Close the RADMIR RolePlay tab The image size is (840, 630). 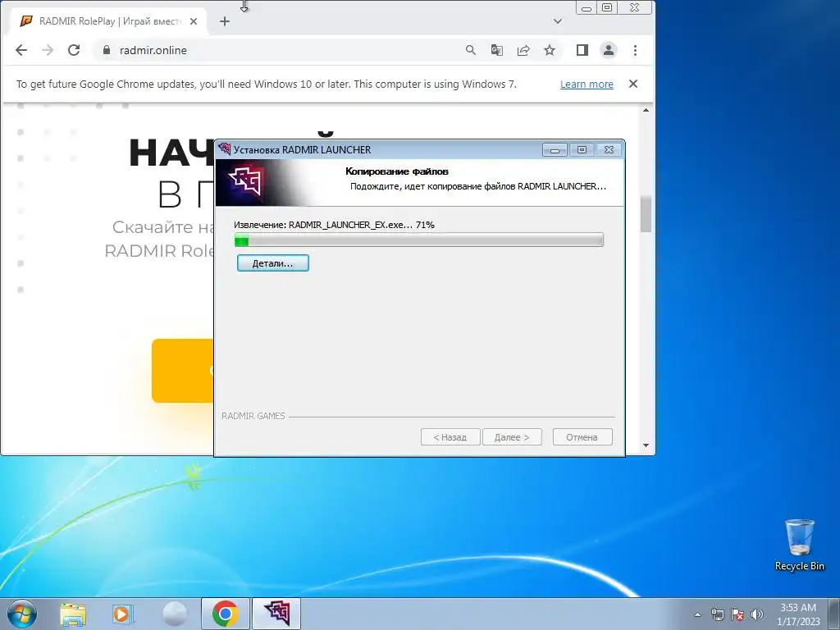pos(194,21)
